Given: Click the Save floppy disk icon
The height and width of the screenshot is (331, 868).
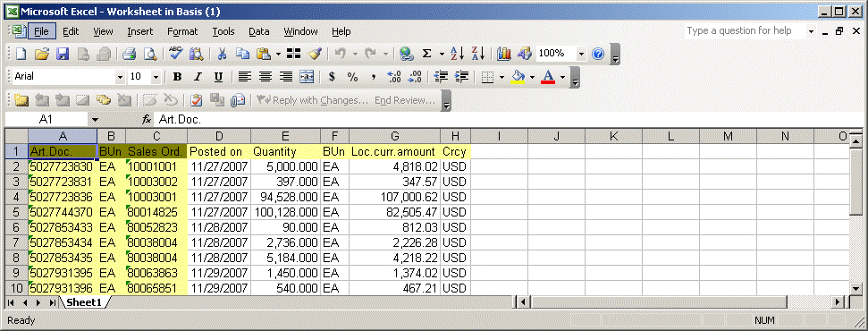Looking at the screenshot, I should [63, 54].
